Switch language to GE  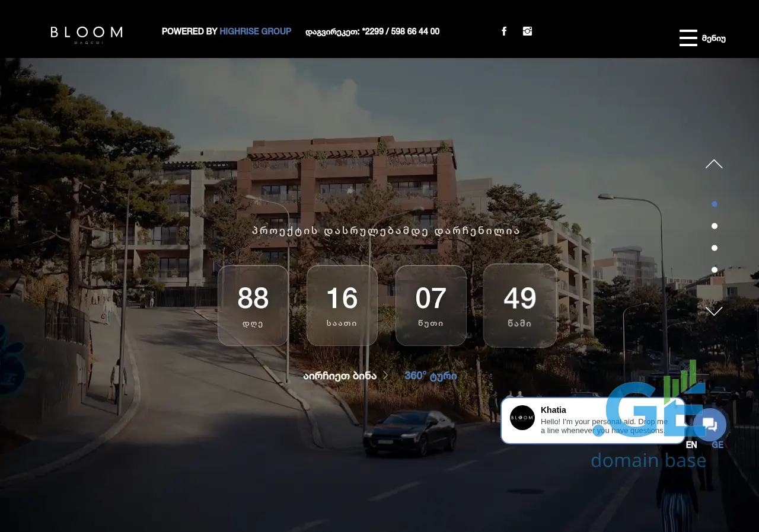click(x=717, y=445)
